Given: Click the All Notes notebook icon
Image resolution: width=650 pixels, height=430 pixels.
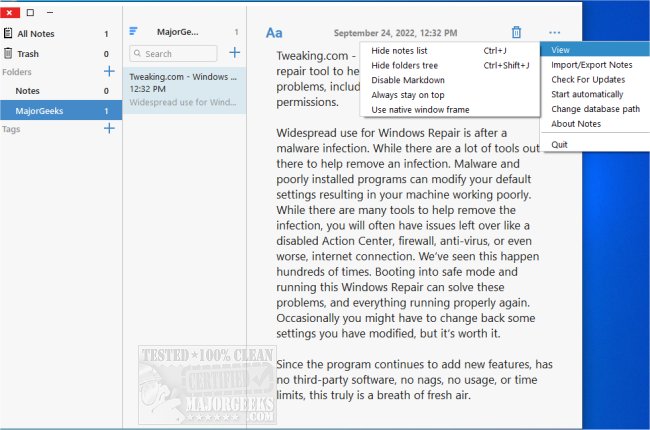Looking at the screenshot, I should [x=7, y=33].
